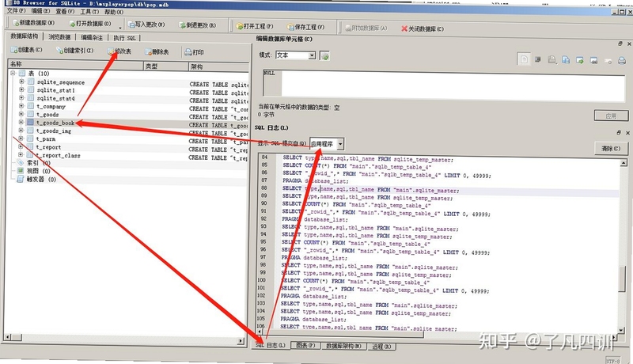633x364 pixels.
Task: Expand the t_company table node
Action: [21, 106]
